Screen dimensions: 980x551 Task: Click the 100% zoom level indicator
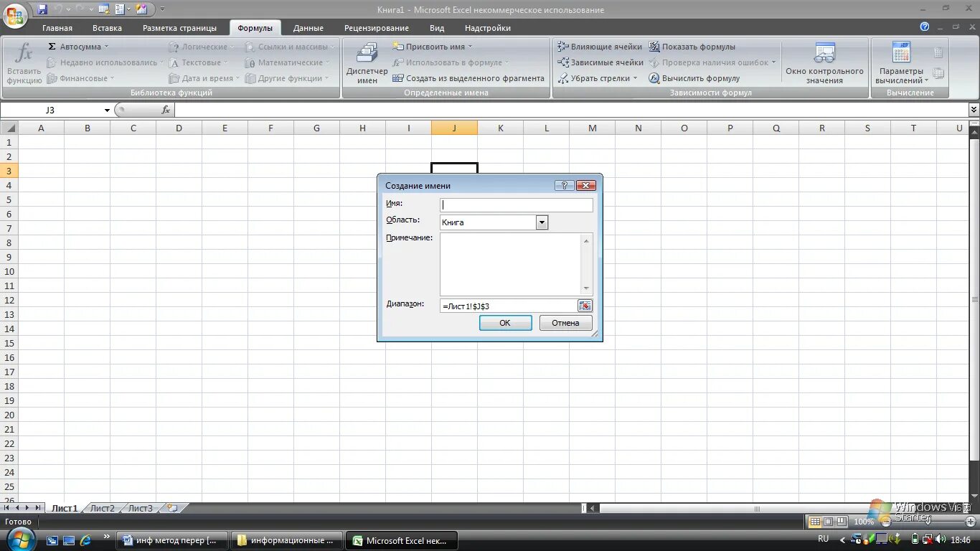click(864, 522)
